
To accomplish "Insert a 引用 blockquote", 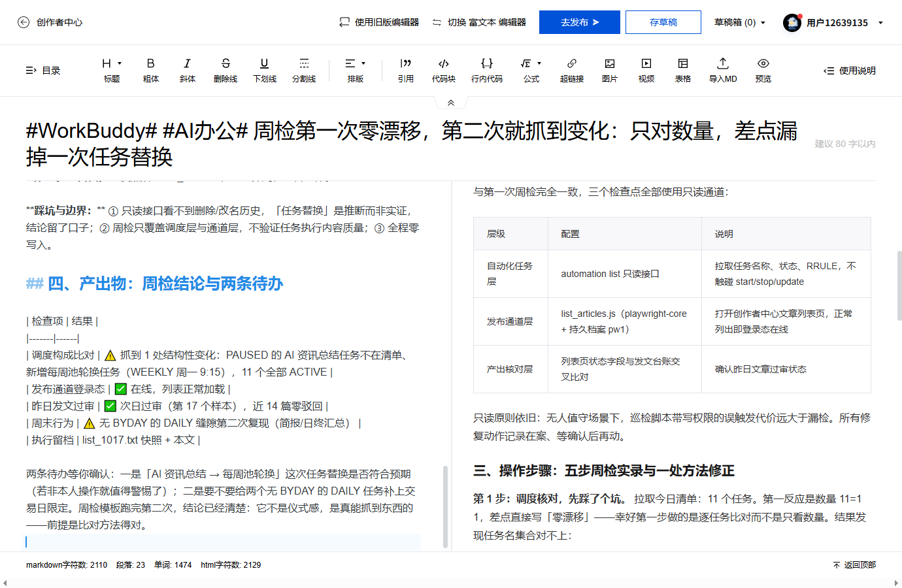I will (x=406, y=71).
